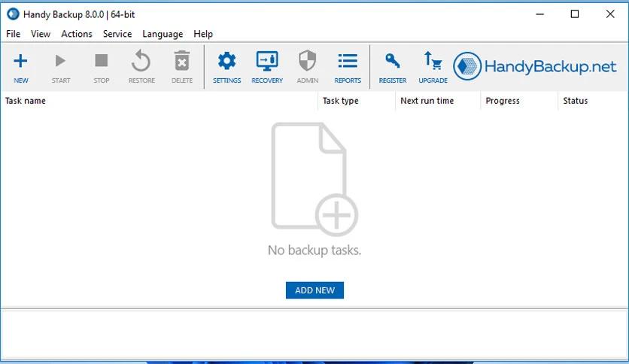Sort by Task name column header

coord(160,101)
